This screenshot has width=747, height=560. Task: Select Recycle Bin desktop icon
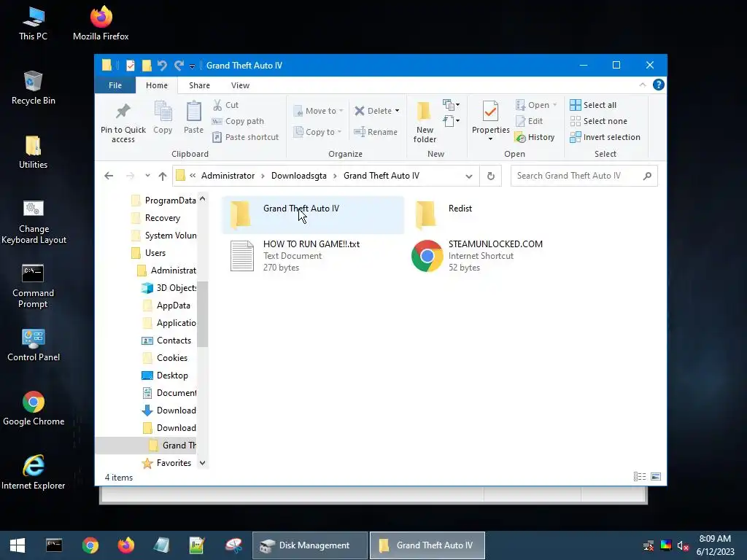tap(34, 87)
